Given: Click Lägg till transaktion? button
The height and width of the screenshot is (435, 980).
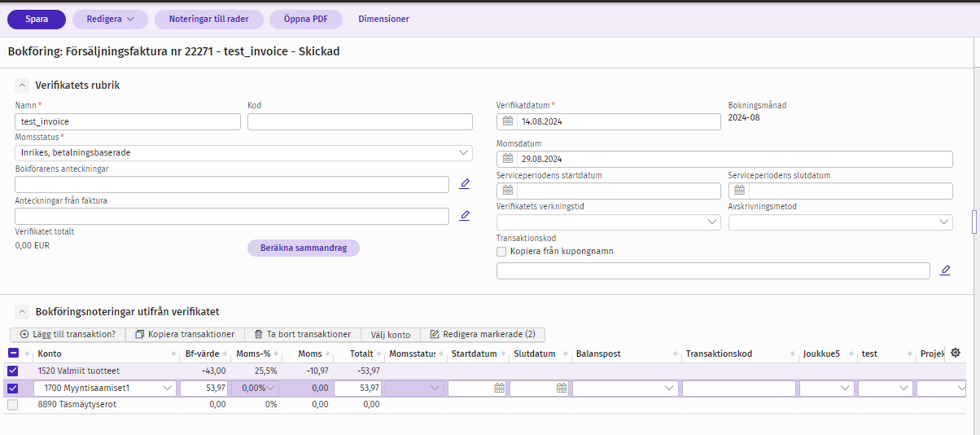Looking at the screenshot, I should 68,334.
